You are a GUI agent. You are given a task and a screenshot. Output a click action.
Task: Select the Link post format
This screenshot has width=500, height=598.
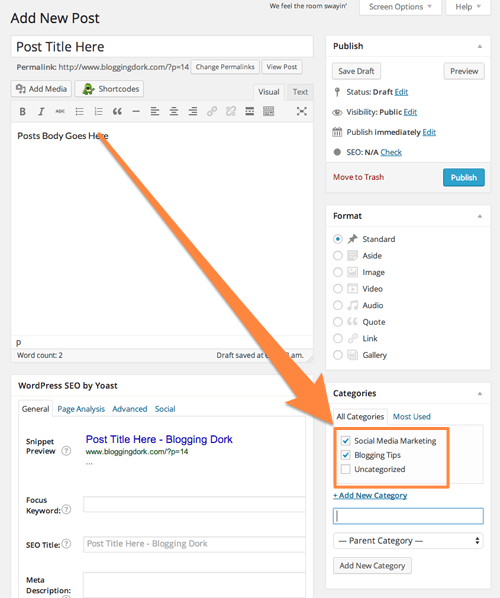[338, 339]
